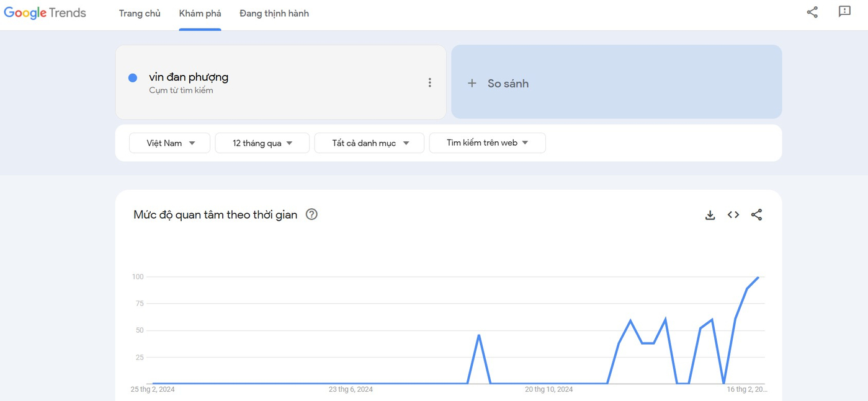Viewport: 868px width, 401px height.
Task: Expand the Việt Nam region dropdown
Action: pyautogui.click(x=169, y=143)
